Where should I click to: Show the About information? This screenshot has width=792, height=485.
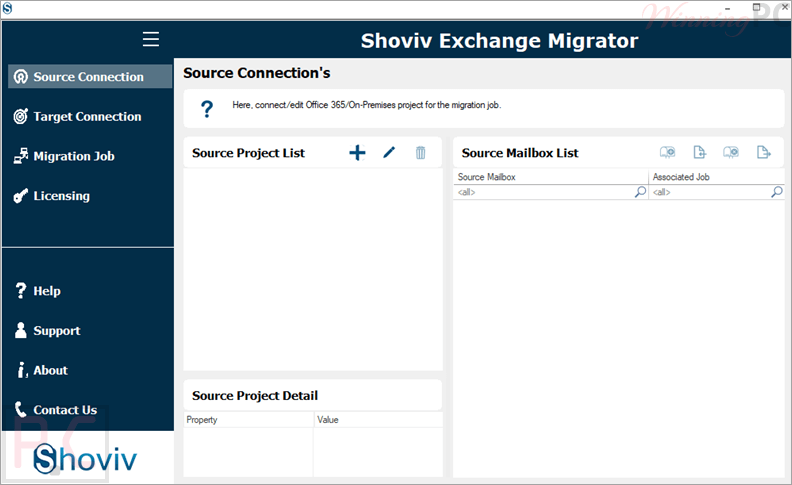pos(50,370)
